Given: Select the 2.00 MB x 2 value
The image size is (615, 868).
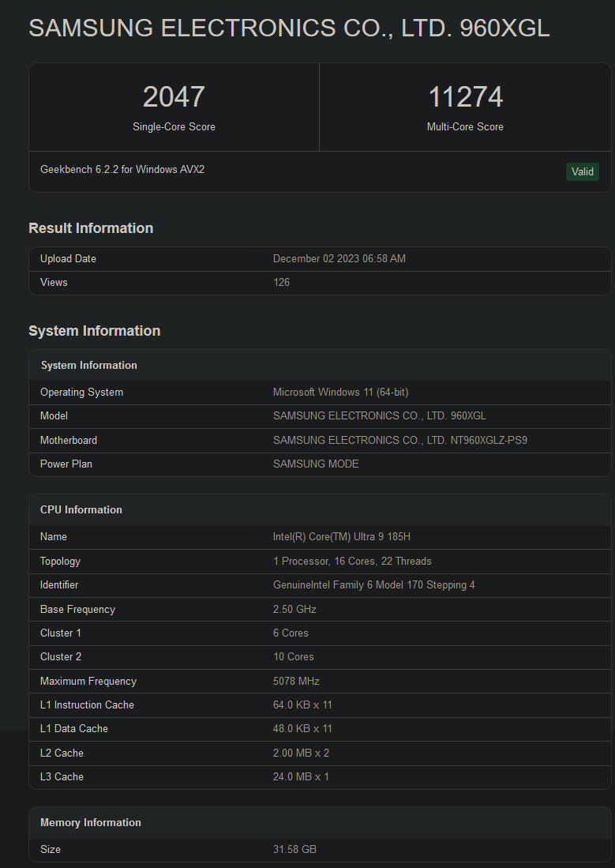Looking at the screenshot, I should tap(301, 753).
